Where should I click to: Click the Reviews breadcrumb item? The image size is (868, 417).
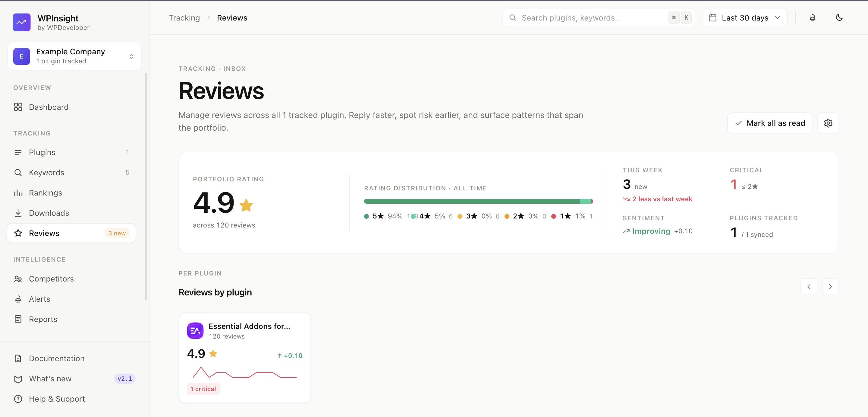pyautogui.click(x=232, y=18)
